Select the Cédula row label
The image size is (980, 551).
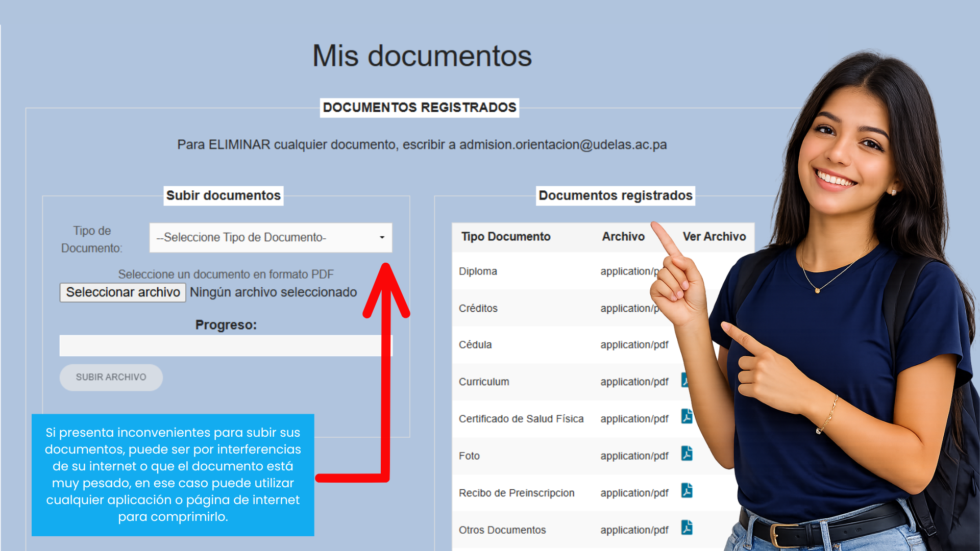475,345
